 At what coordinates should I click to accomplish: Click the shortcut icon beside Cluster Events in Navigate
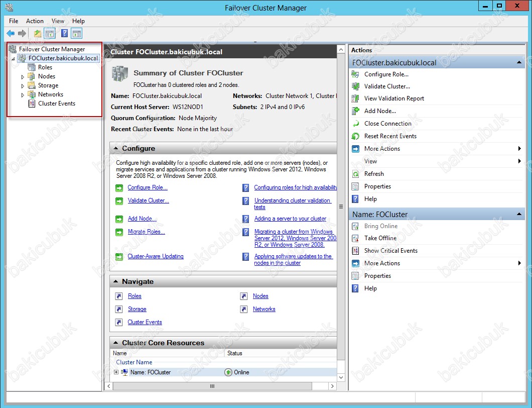(119, 323)
